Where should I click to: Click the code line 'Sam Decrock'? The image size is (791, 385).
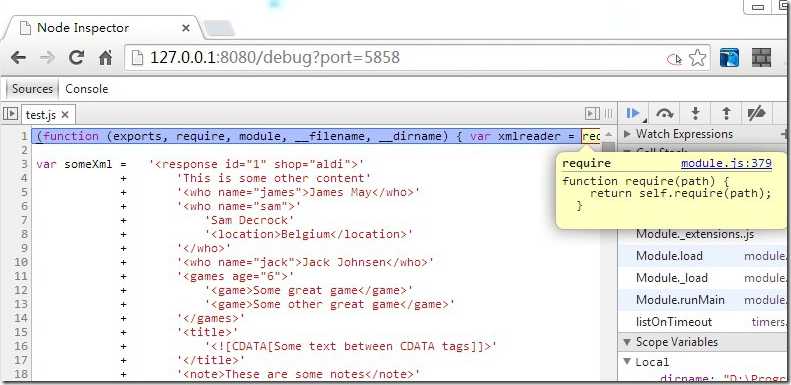pos(249,221)
